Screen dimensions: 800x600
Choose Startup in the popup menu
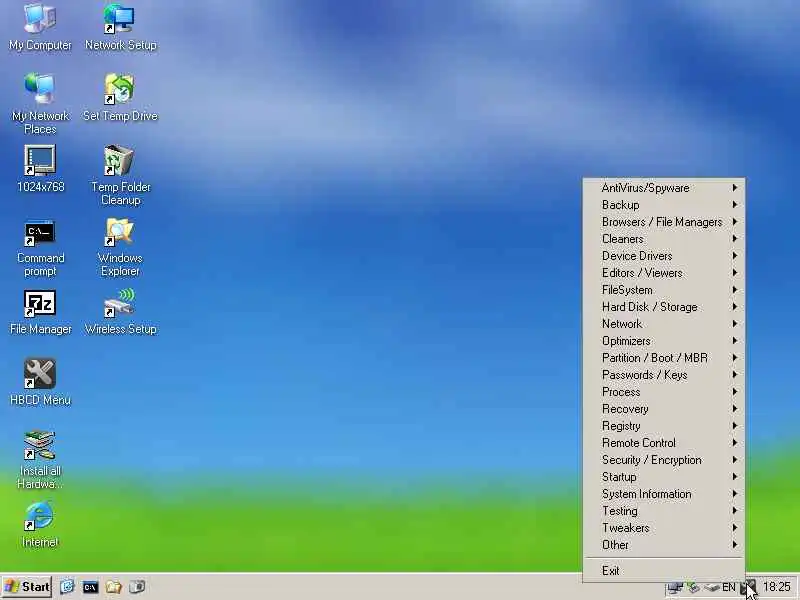664,477
